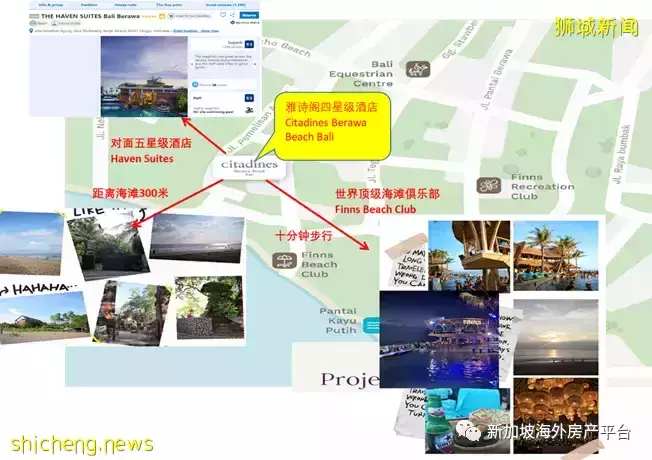
Task: Open the hanging lanterns photo
Action: coord(556,415)
